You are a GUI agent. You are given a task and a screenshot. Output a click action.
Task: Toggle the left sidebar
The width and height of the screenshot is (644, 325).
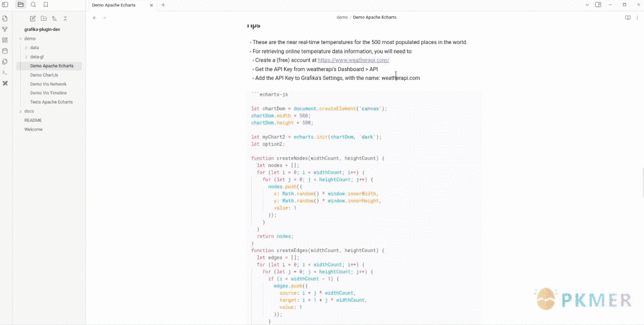coord(5,4)
